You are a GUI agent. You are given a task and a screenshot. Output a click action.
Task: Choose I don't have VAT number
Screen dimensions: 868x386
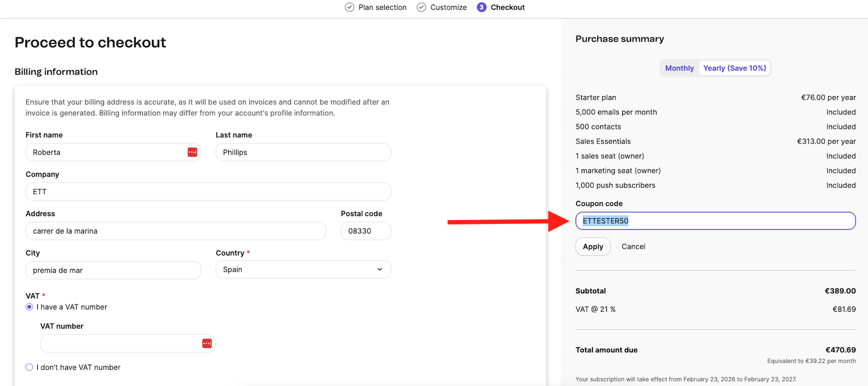coord(29,367)
